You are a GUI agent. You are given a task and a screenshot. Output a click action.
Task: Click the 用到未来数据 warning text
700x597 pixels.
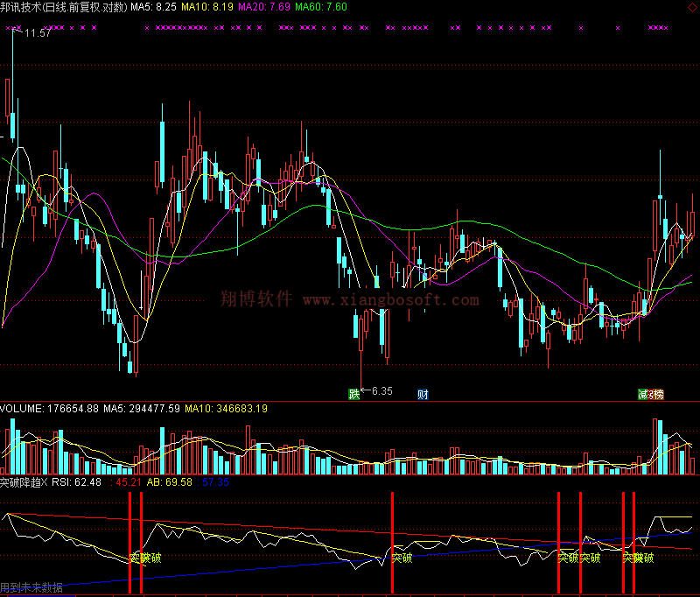pos(31,588)
